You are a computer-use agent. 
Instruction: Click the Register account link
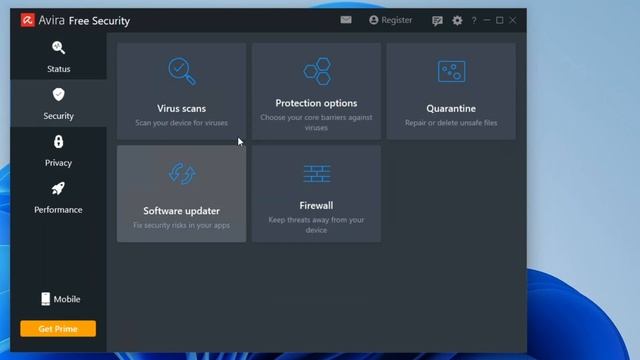click(391, 20)
